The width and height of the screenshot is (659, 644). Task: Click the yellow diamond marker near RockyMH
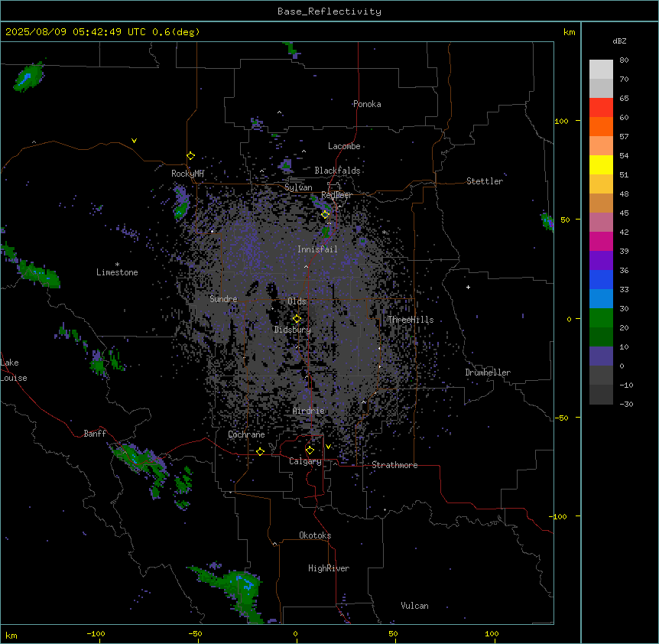point(191,156)
